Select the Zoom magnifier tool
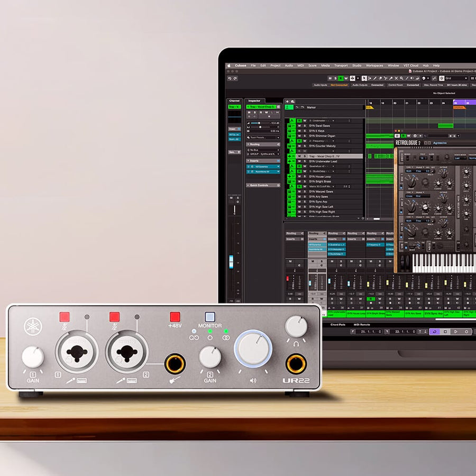476x476 pixels. 401,78
